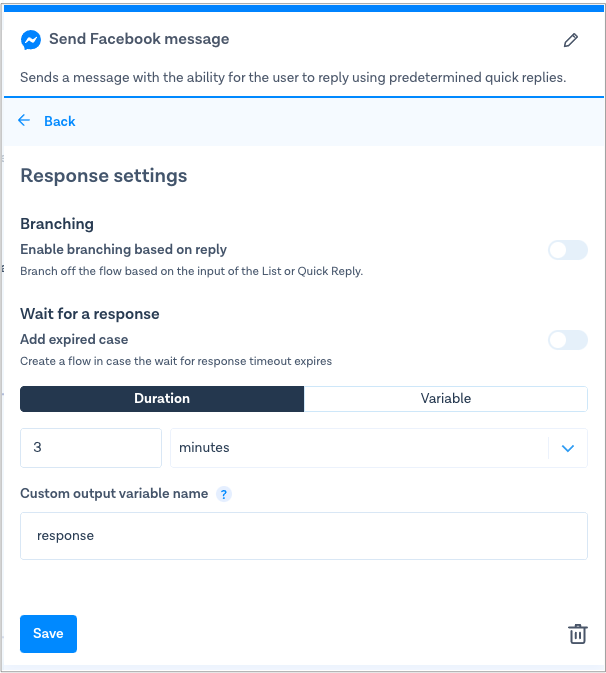Click the Facebook Messenger icon
Viewport: 606px width, 673px height.
tap(31, 40)
